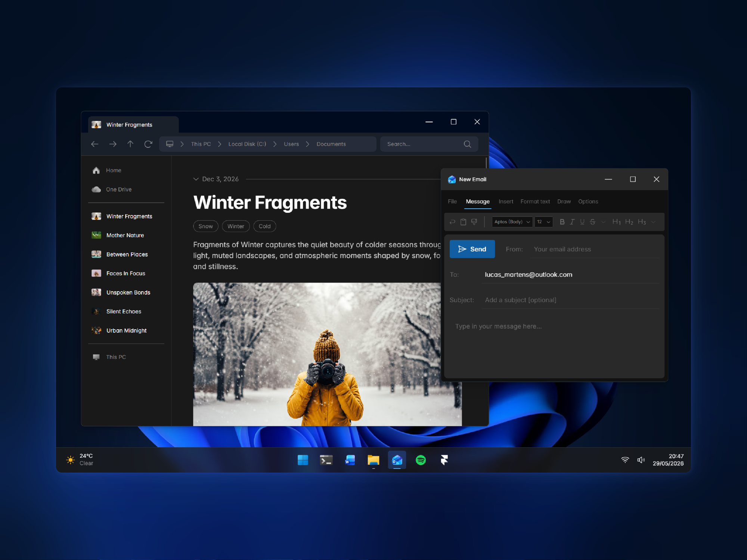Click the From email address field
Image resolution: width=747 pixels, height=560 pixels.
pyautogui.click(x=595, y=249)
